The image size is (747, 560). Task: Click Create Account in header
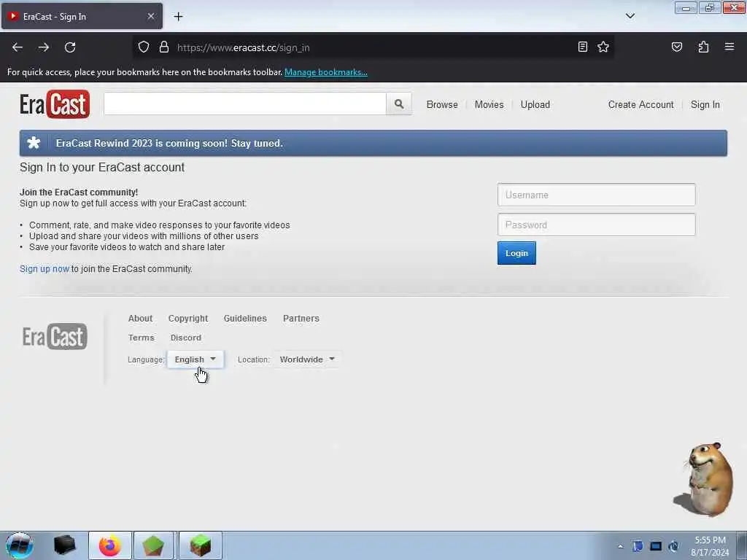click(x=640, y=104)
